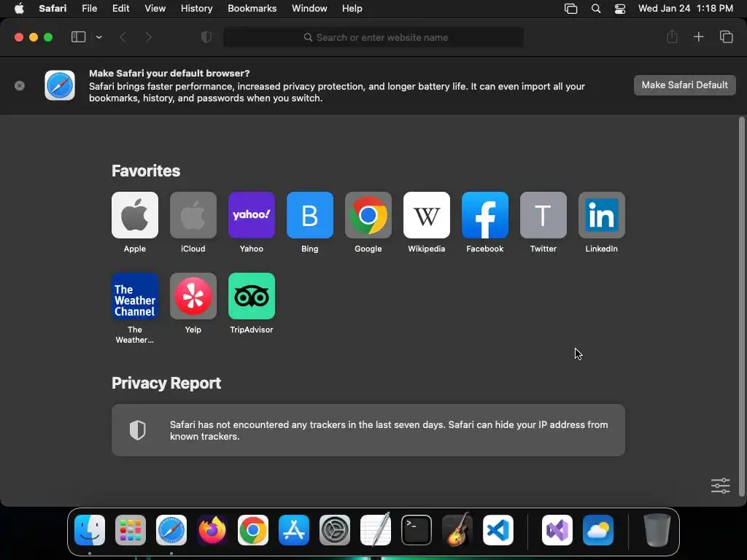Open System Settings from the Dock
The image size is (747, 560).
coord(334,530)
